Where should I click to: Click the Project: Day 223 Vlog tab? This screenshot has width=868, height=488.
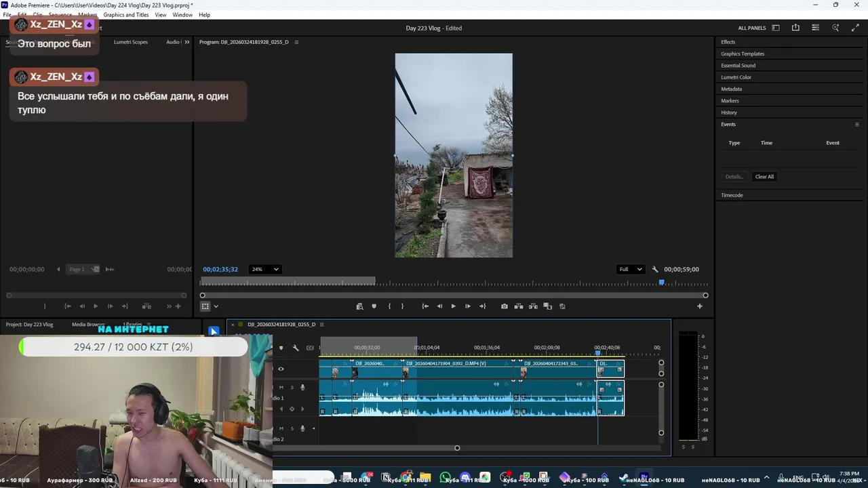29,325
